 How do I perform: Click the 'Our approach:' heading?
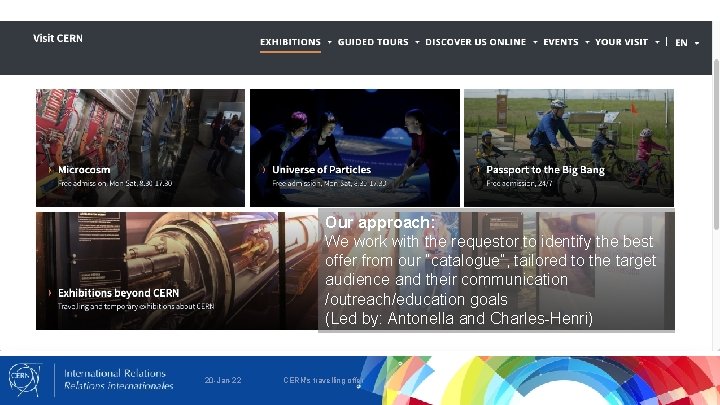point(380,222)
